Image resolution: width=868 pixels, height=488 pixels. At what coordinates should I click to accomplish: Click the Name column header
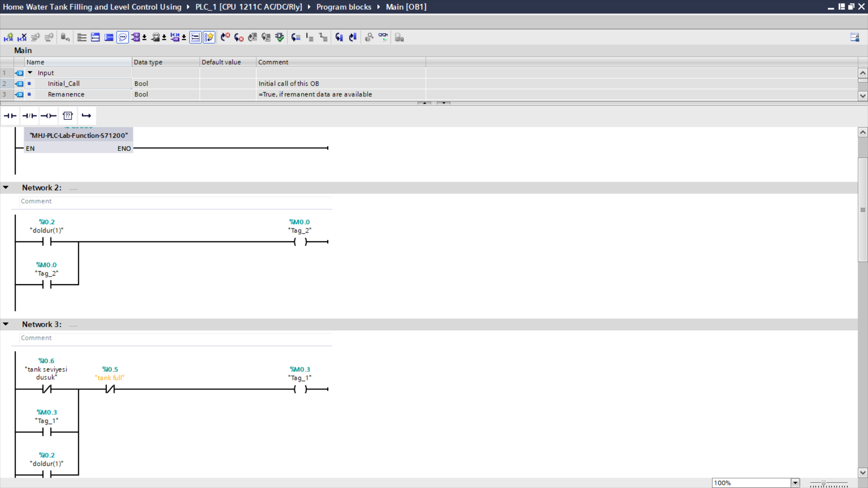click(x=78, y=62)
